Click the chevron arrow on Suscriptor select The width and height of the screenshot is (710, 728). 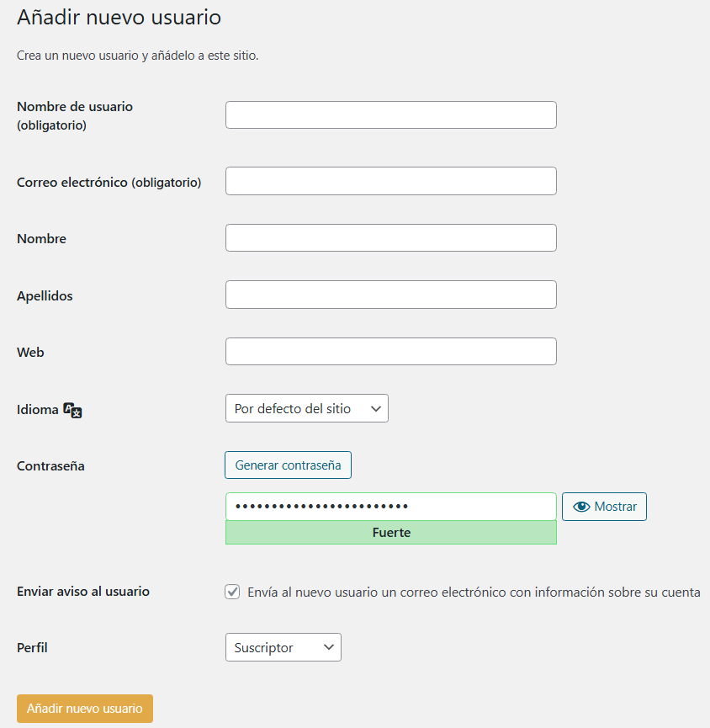point(329,647)
